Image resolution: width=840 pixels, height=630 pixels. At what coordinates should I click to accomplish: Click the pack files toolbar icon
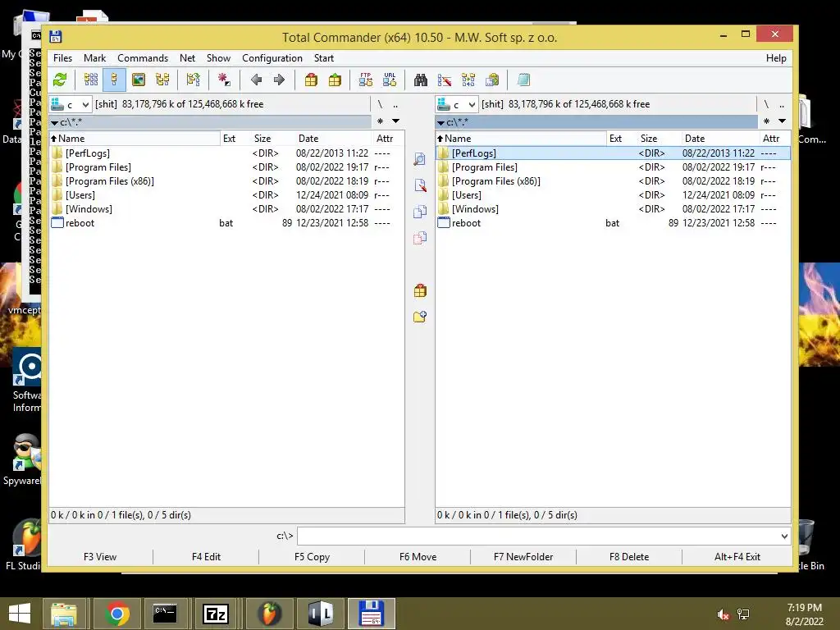pos(311,80)
